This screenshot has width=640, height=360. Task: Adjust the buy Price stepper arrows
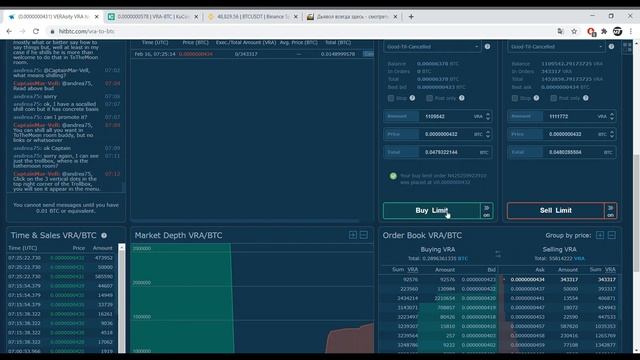(x=488, y=134)
